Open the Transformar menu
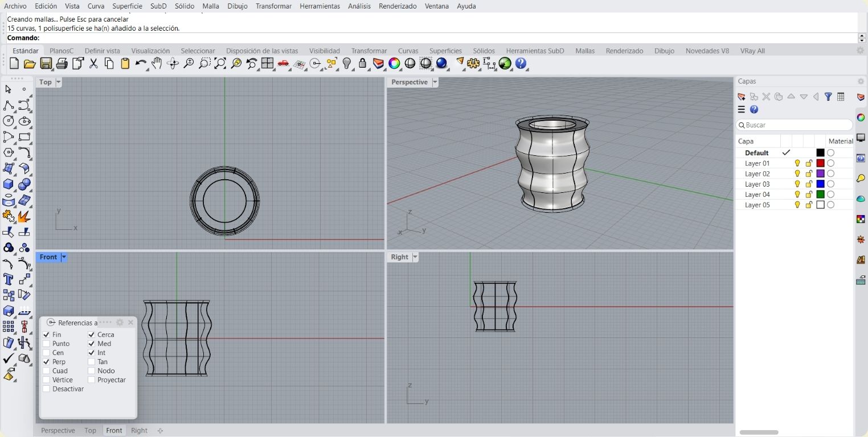 pos(273,6)
